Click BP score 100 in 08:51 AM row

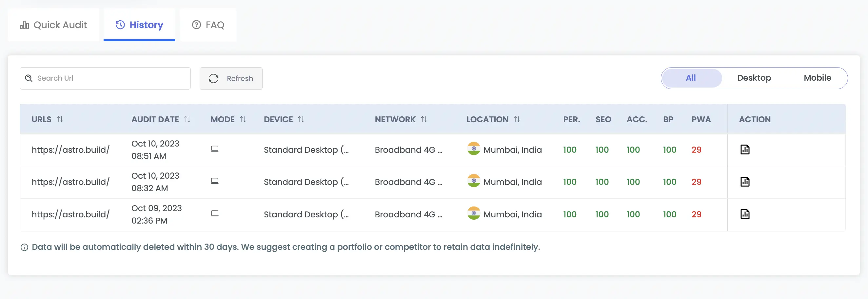(x=670, y=150)
